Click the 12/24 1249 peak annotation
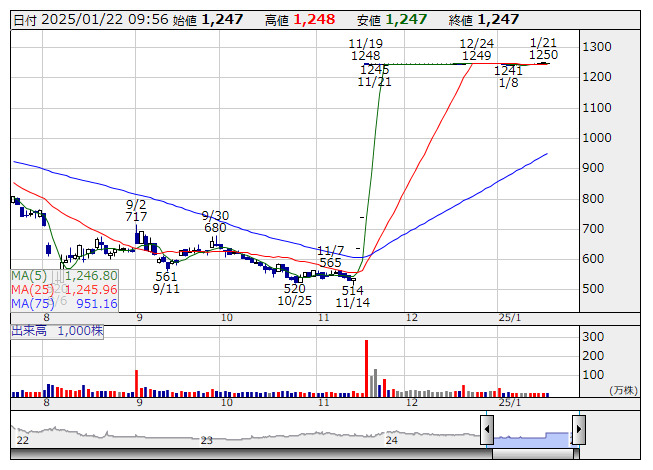This screenshot has height=470, width=653. pyautogui.click(x=476, y=50)
